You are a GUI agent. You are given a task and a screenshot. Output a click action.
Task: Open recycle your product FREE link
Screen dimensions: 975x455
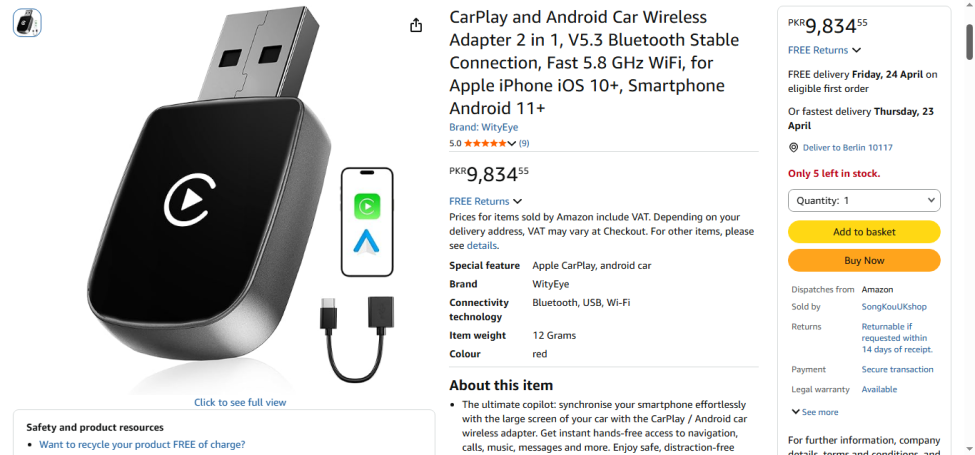coord(142,444)
